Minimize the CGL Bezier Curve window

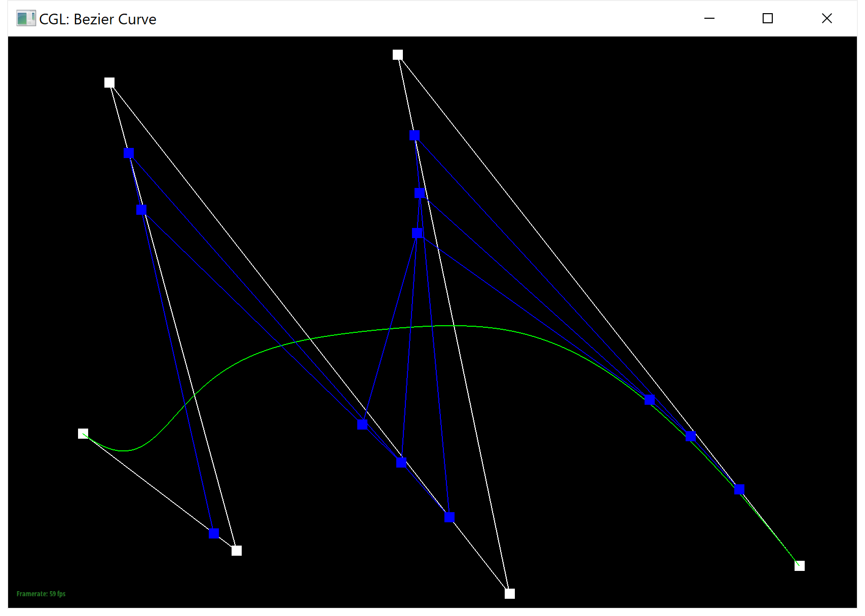pos(709,18)
